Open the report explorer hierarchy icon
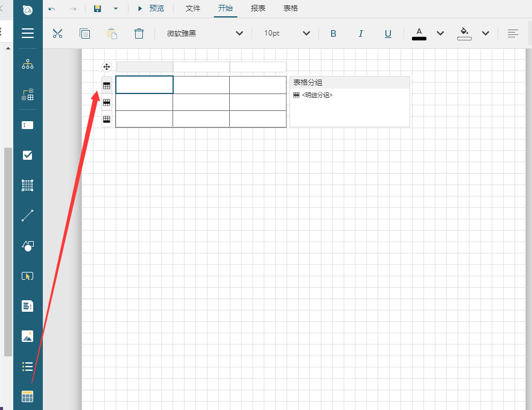The image size is (532, 410). pyautogui.click(x=28, y=64)
